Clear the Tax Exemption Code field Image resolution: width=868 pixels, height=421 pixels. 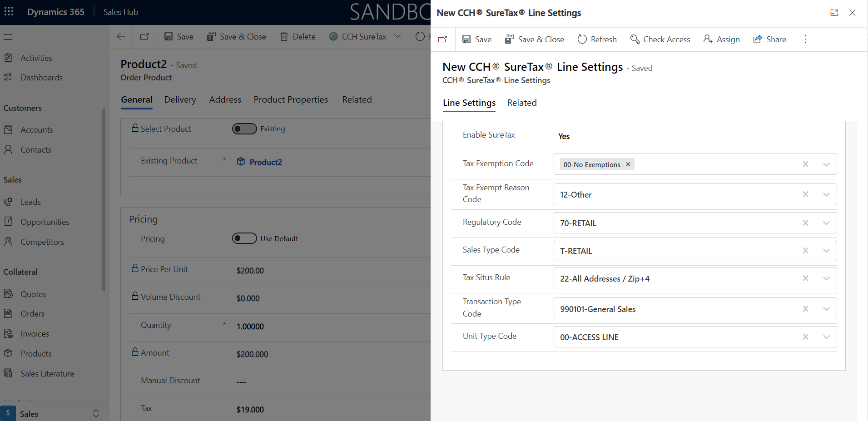tap(805, 164)
